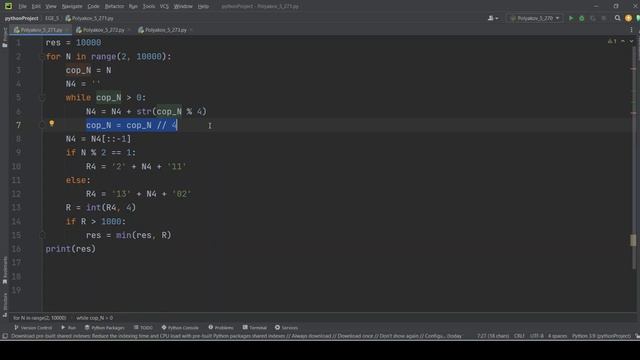Open the Python Console tool window
The width and height of the screenshot is (640, 360).
(x=180, y=328)
